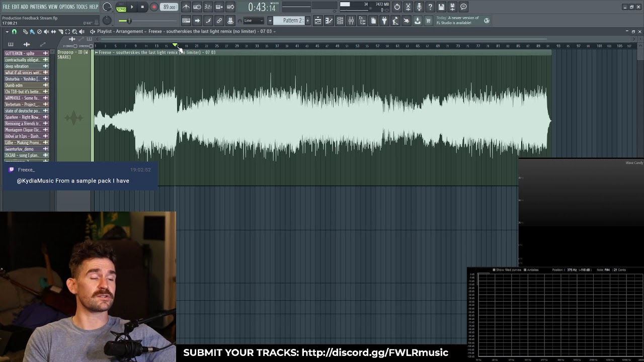Screen dimensions: 644x362
Task: Click the undo history icon
Action: coord(397,7)
